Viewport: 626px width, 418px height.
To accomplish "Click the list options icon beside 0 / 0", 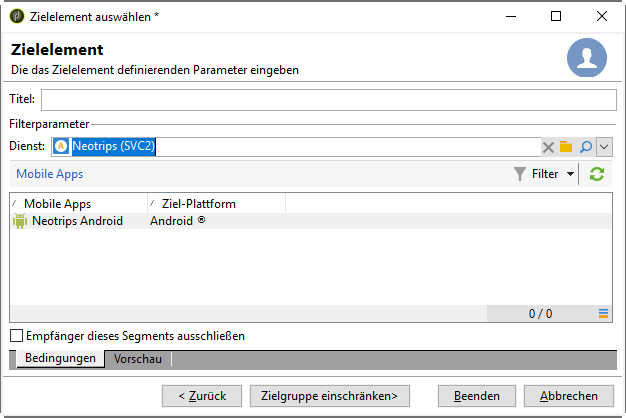I will coord(603,314).
